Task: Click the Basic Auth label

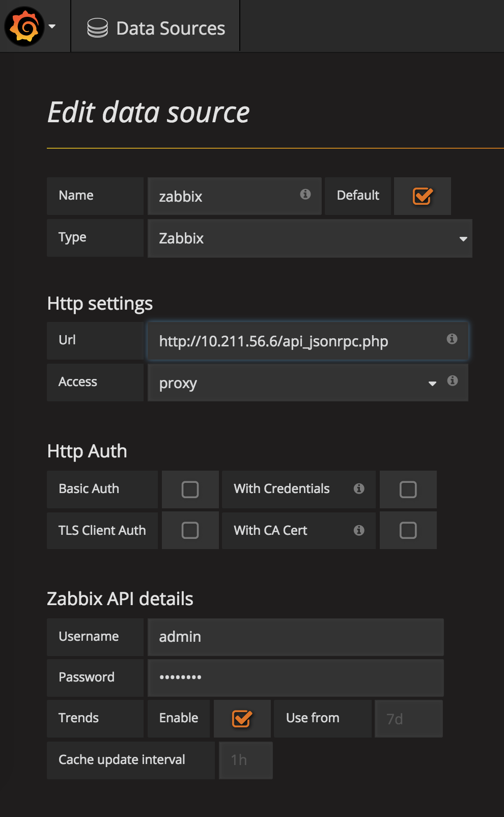Action: point(89,488)
